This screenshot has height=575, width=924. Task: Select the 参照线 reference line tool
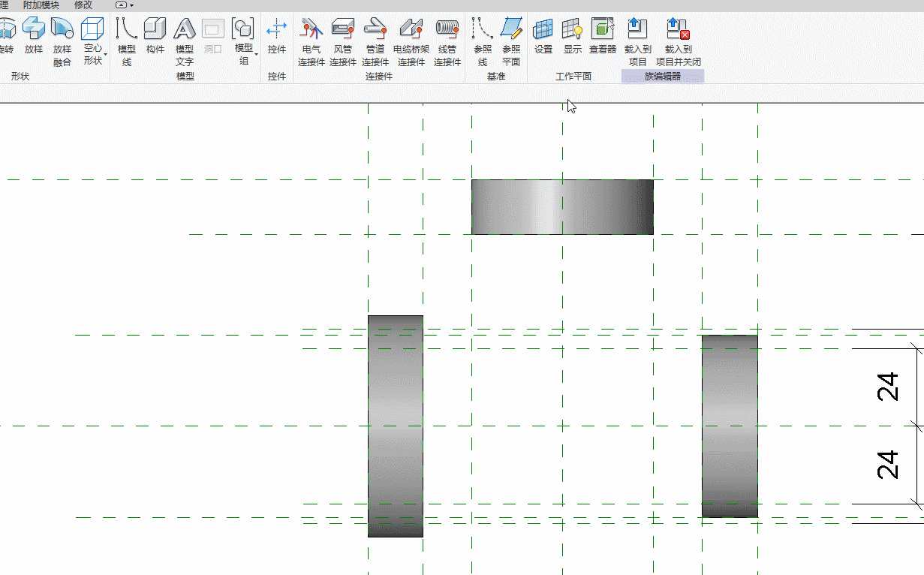pyautogui.click(x=483, y=42)
